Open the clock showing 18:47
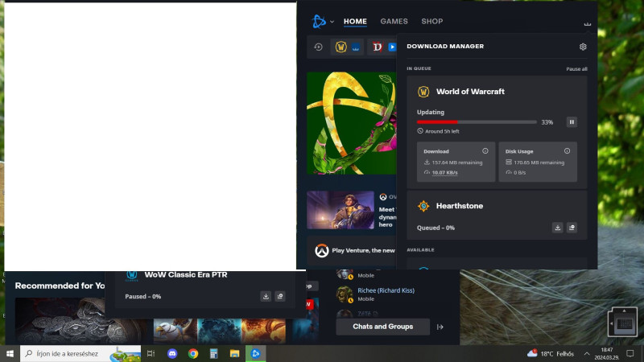The image size is (644, 362). tap(607, 353)
